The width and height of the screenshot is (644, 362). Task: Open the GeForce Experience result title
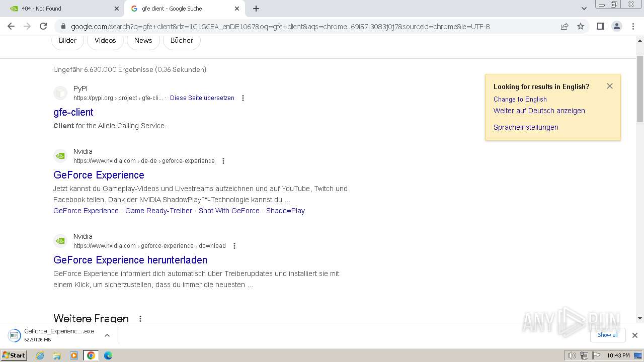tap(99, 175)
